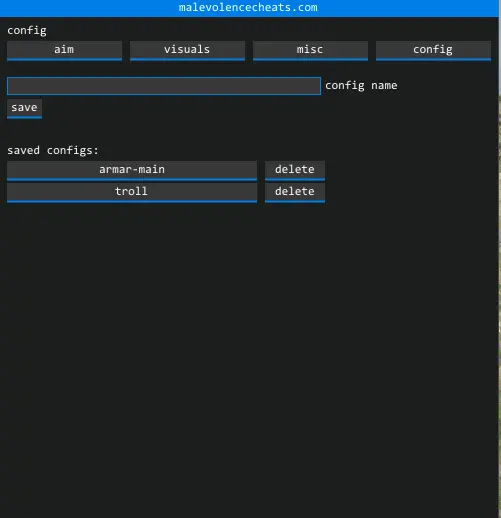Image resolution: width=501 pixels, height=518 pixels.
Task: Delete the armar-main config
Action: coord(295,171)
